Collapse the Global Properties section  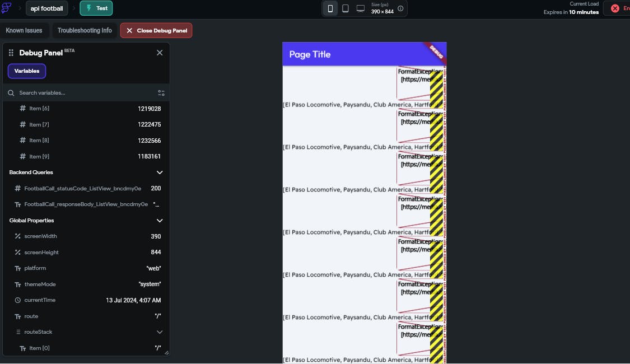tap(160, 221)
